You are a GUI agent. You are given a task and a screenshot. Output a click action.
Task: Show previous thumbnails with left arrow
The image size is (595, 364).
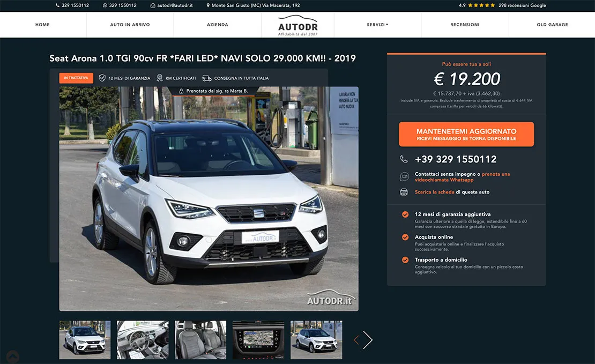point(356,340)
